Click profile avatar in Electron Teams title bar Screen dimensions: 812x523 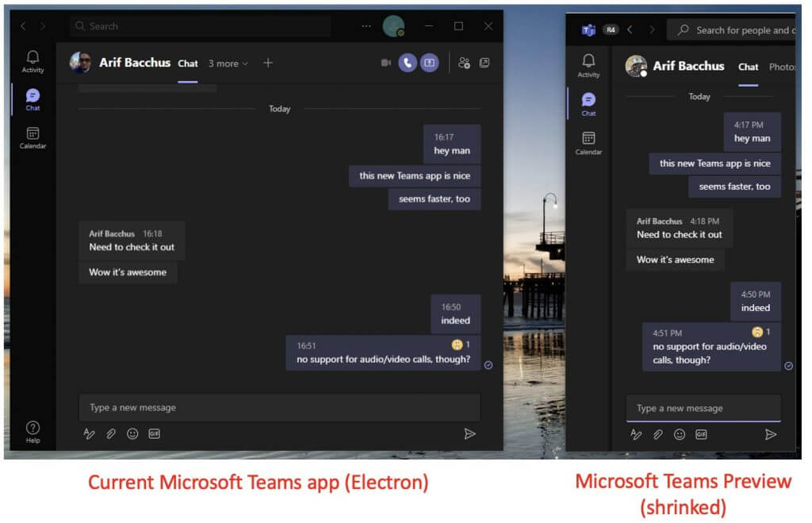(x=393, y=26)
